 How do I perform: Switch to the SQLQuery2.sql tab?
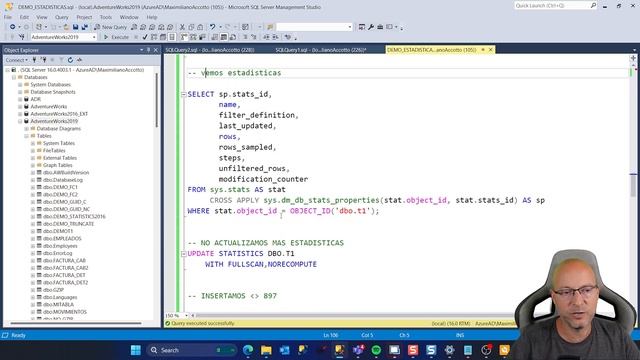[x=210, y=50]
